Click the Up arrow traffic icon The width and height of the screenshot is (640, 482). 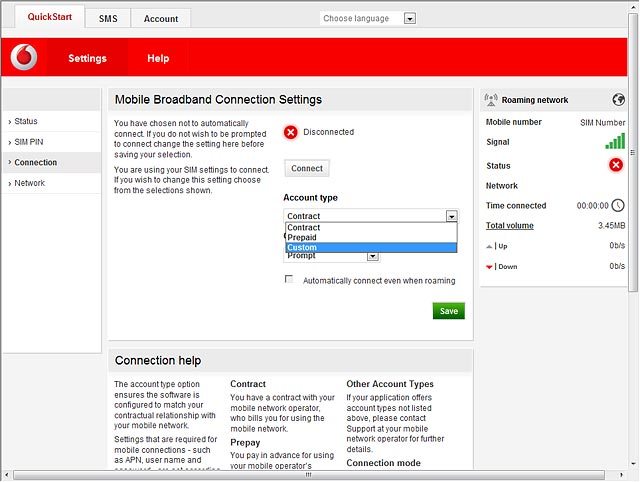click(x=489, y=246)
